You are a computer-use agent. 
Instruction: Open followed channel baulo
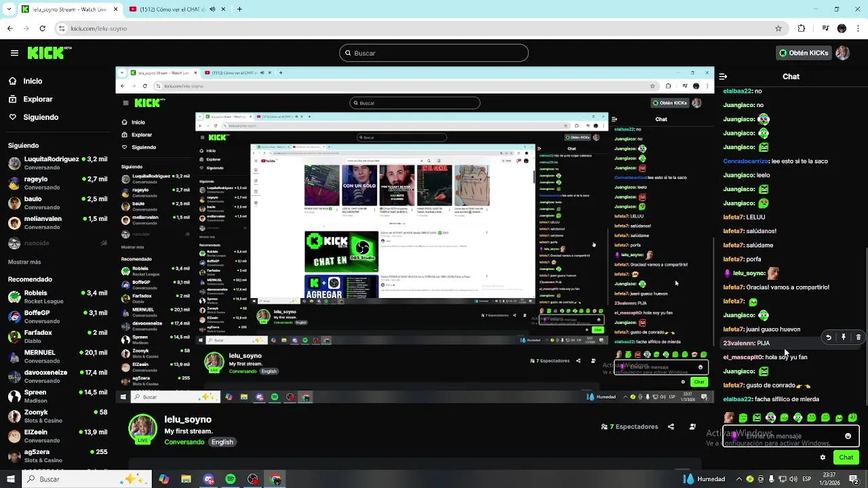coord(57,203)
